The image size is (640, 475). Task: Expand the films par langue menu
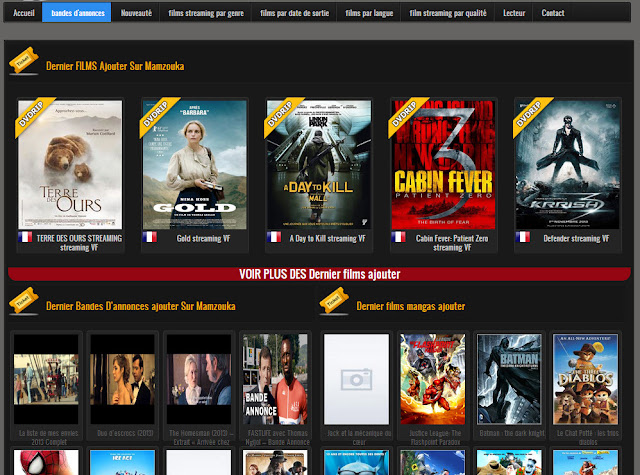pos(370,13)
